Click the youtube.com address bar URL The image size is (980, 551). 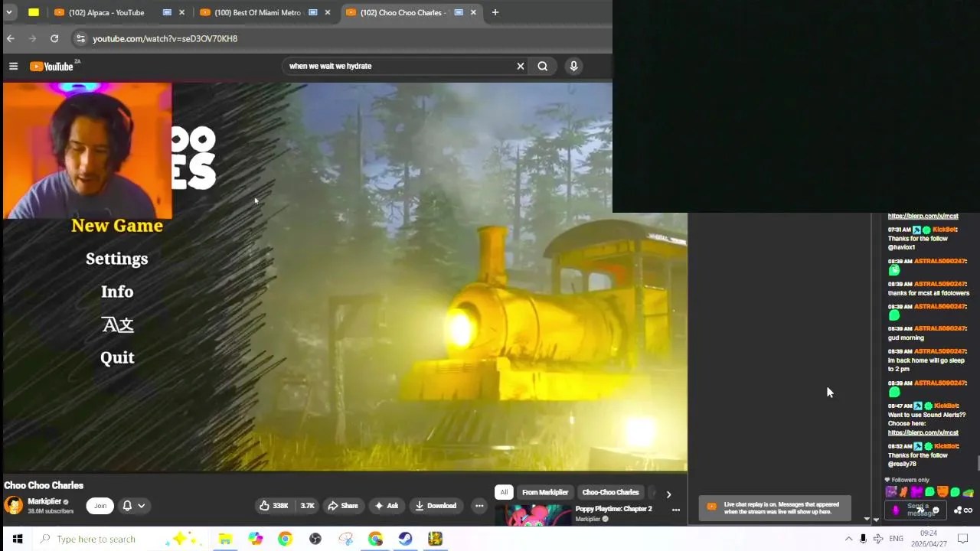coord(165,38)
